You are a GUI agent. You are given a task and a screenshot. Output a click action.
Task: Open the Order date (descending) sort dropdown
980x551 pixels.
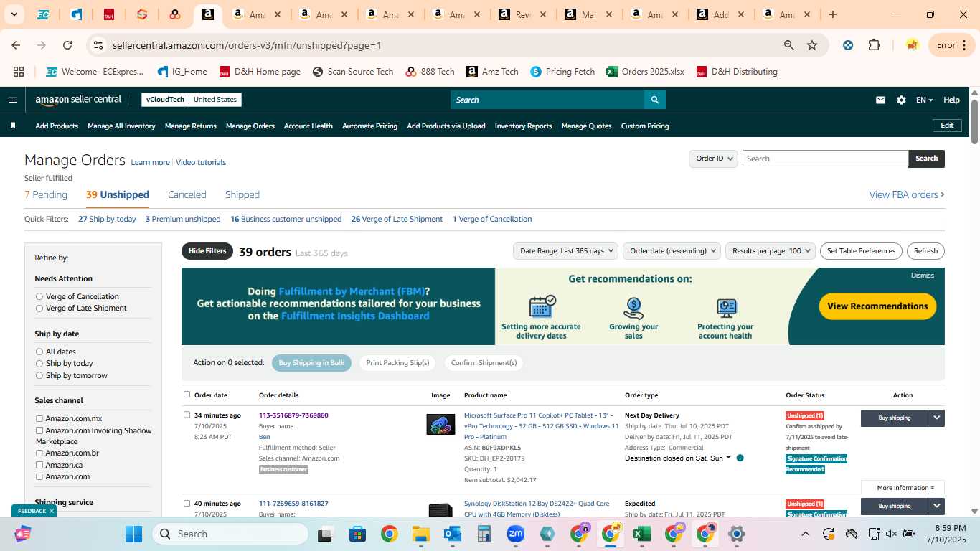(x=672, y=250)
